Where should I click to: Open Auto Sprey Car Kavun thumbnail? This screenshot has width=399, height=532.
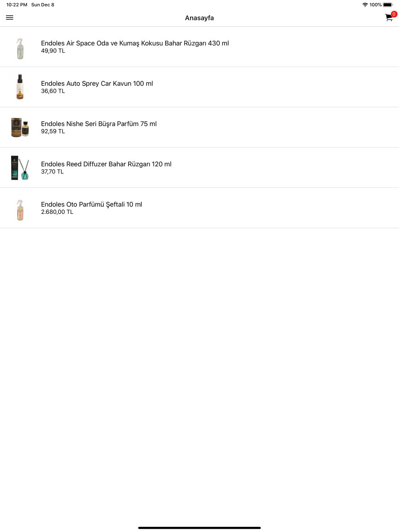[20, 87]
